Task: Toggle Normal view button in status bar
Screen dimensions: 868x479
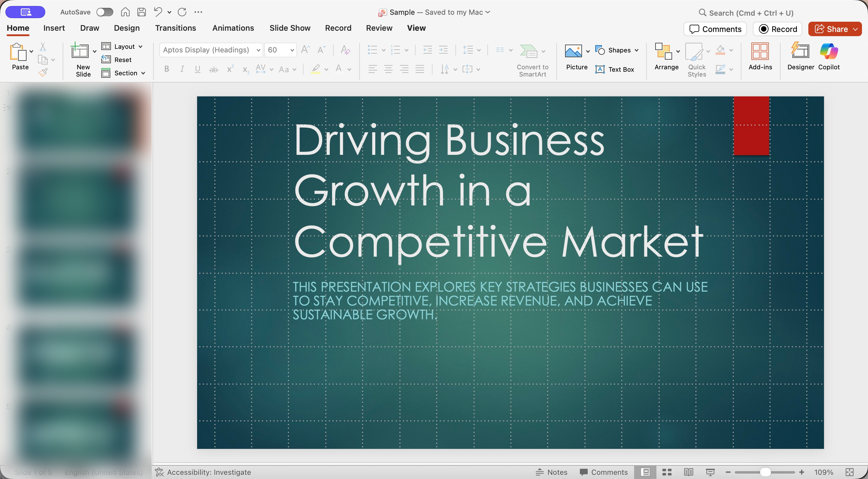Action: [645, 472]
